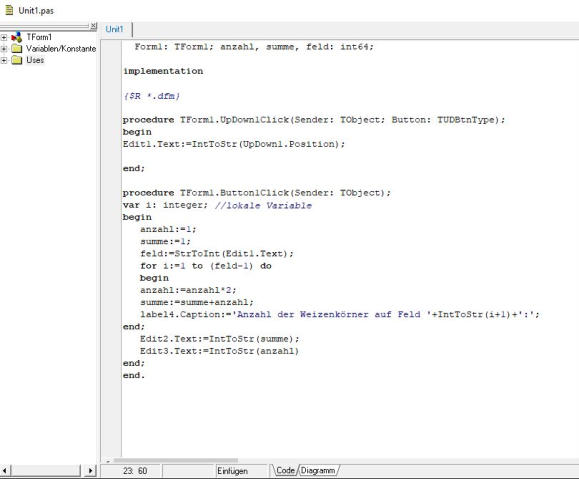Switch to the Unit1 editor tab
The width and height of the screenshot is (579, 479).
[x=115, y=29]
